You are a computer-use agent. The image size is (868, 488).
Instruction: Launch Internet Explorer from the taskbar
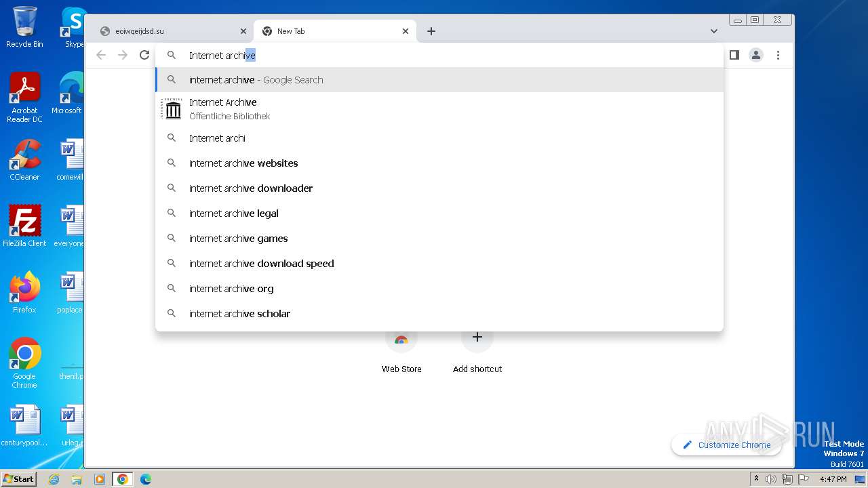point(54,479)
